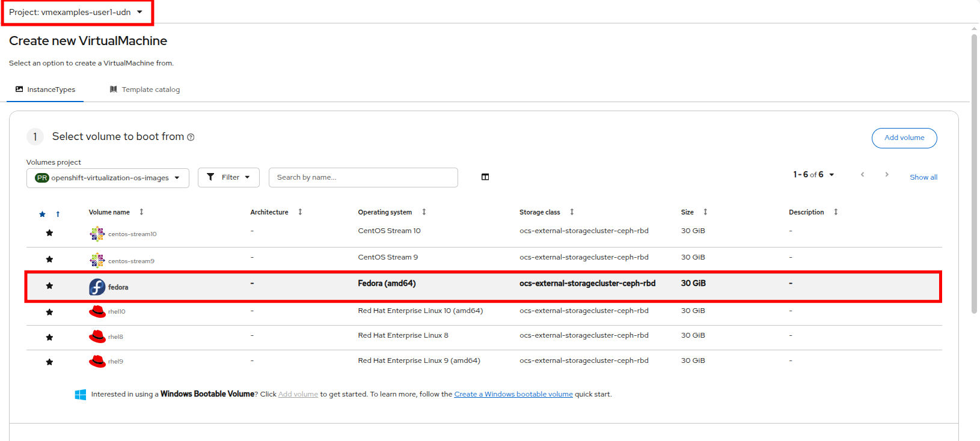Click the centos-stream10 CentOS logo icon
The width and height of the screenshot is (980, 441).
(x=97, y=233)
